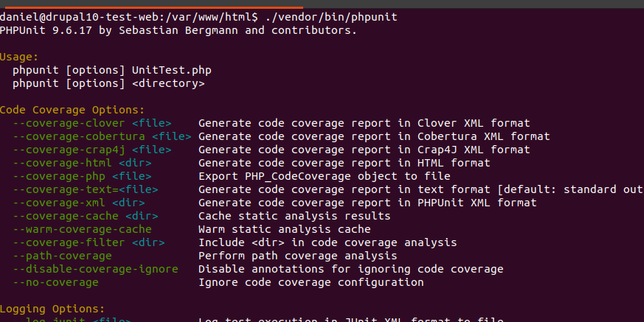Click the 'Code Coverage Options:' heading
This screenshot has width=644, height=322.
(72, 110)
